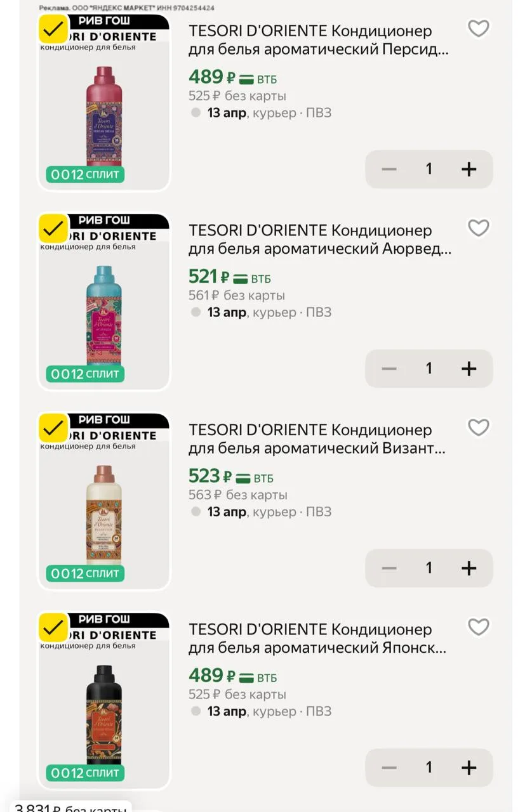The image size is (532, 812).
Task: Open the Персидский conditioner product title
Action: pyautogui.click(x=318, y=40)
